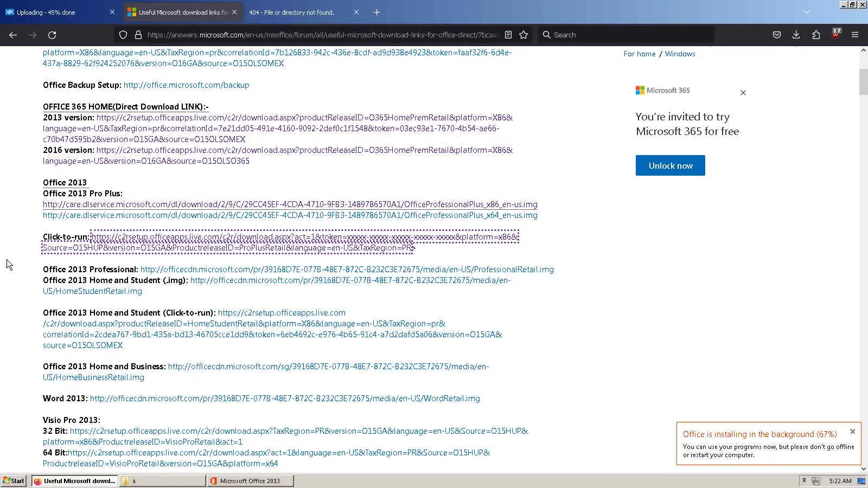The height and width of the screenshot is (488, 868).
Task: Open Visio Pro 2013 64 Bit link
Action: pyautogui.click(x=266, y=458)
